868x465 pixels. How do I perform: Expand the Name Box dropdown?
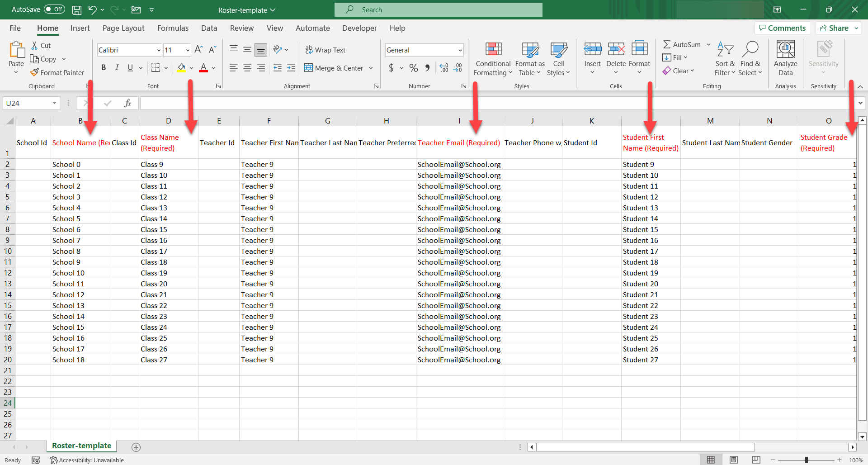[54, 103]
